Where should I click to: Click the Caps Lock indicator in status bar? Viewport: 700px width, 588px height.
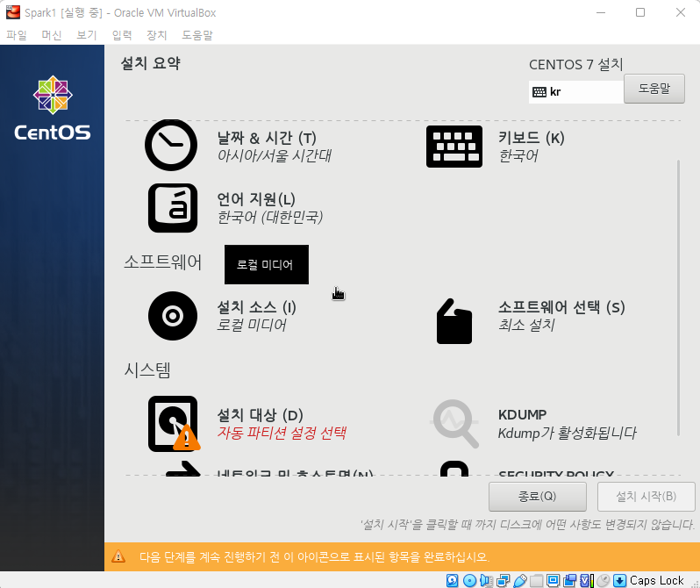[x=657, y=580]
